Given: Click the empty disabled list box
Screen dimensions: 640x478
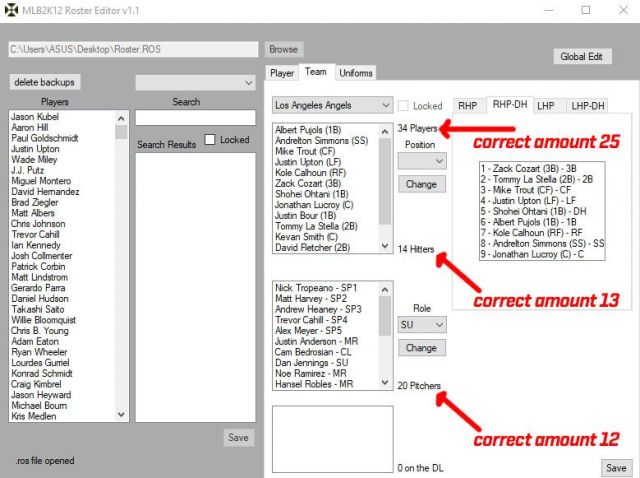Looking at the screenshot, I should [x=333, y=439].
